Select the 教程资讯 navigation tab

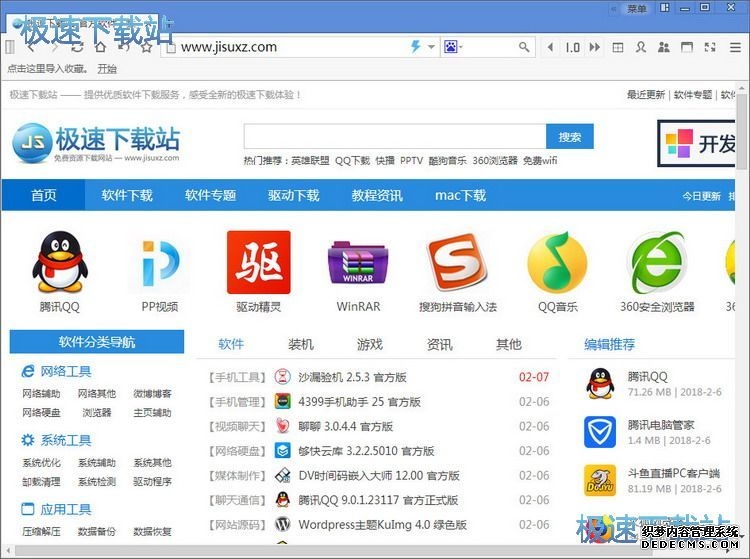click(x=377, y=195)
